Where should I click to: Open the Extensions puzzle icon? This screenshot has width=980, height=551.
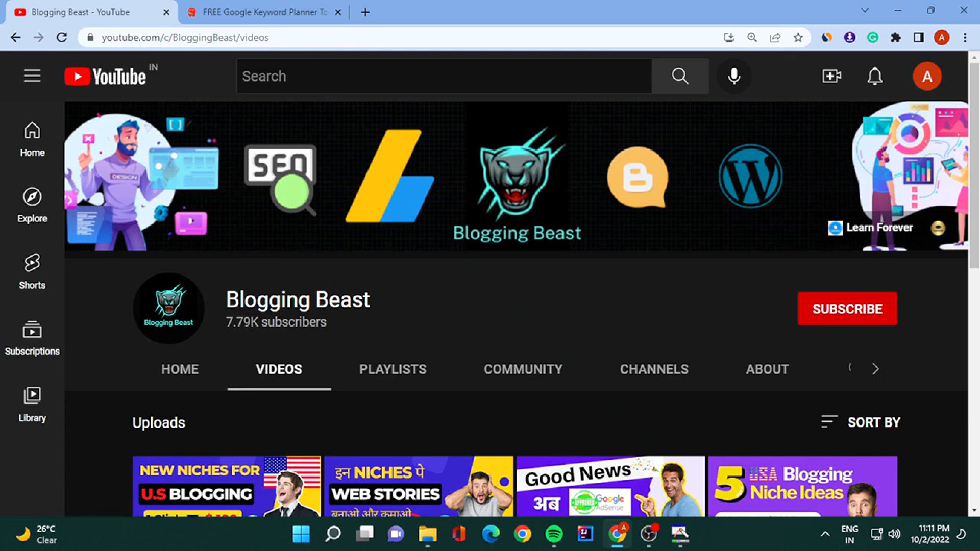click(895, 37)
